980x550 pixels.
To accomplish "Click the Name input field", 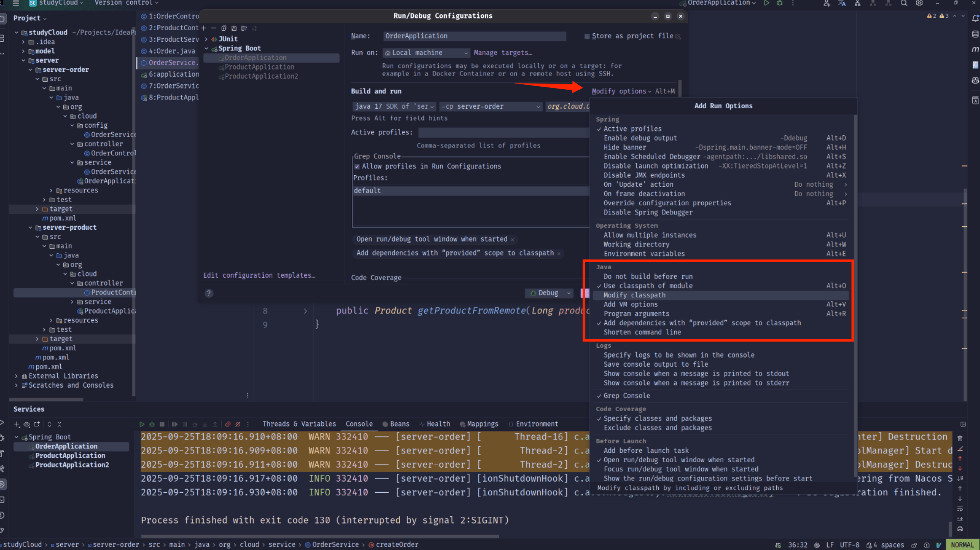I will point(475,36).
